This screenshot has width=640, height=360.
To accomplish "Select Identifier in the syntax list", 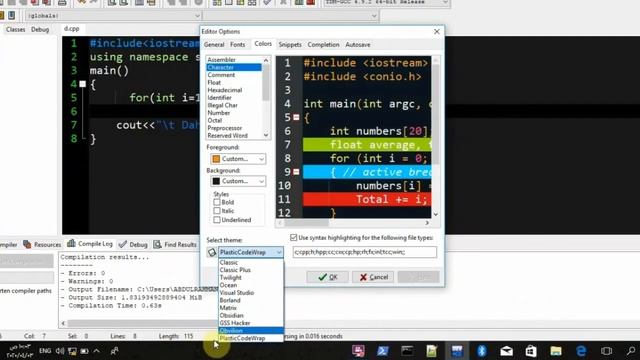I will 234,98.
